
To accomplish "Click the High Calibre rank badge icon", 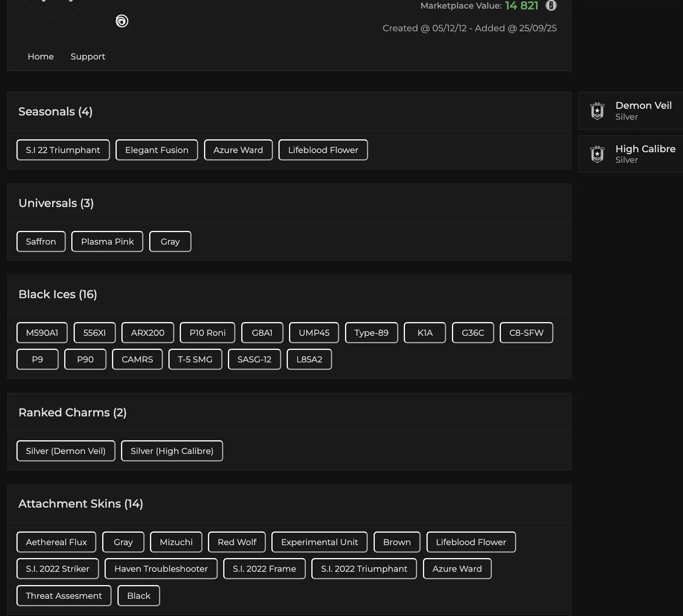I will point(597,154).
